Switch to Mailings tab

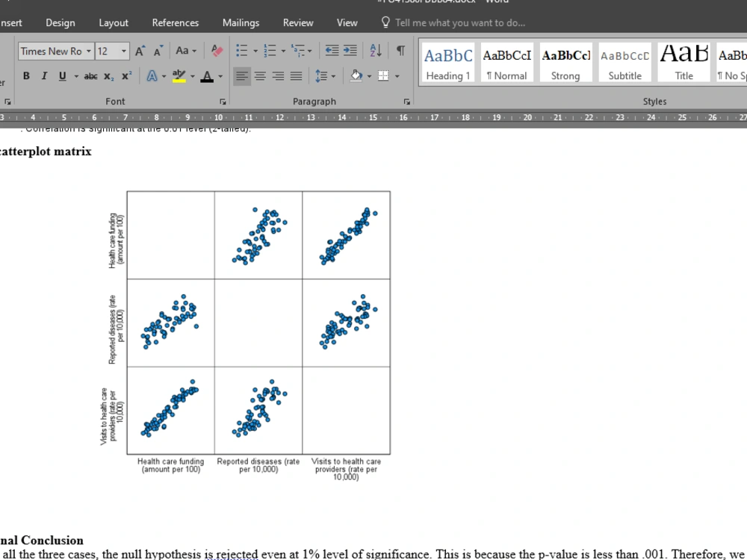241,23
